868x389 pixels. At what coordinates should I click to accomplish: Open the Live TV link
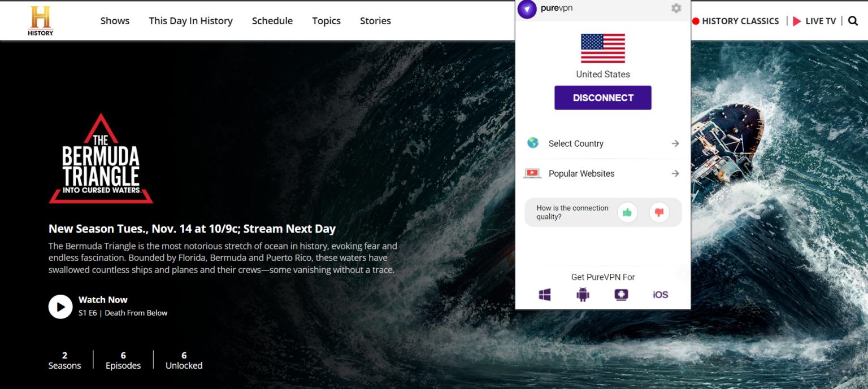click(x=814, y=21)
